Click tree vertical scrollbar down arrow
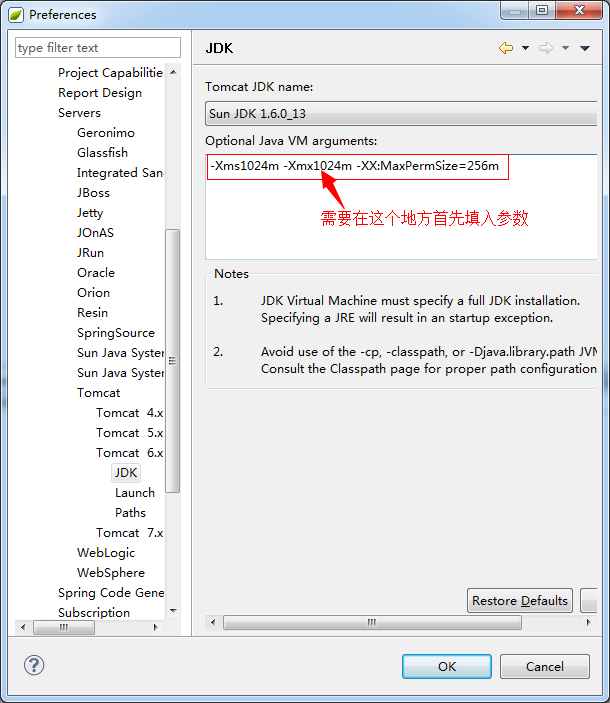Screen dimensions: 610x703 [x=173, y=611]
